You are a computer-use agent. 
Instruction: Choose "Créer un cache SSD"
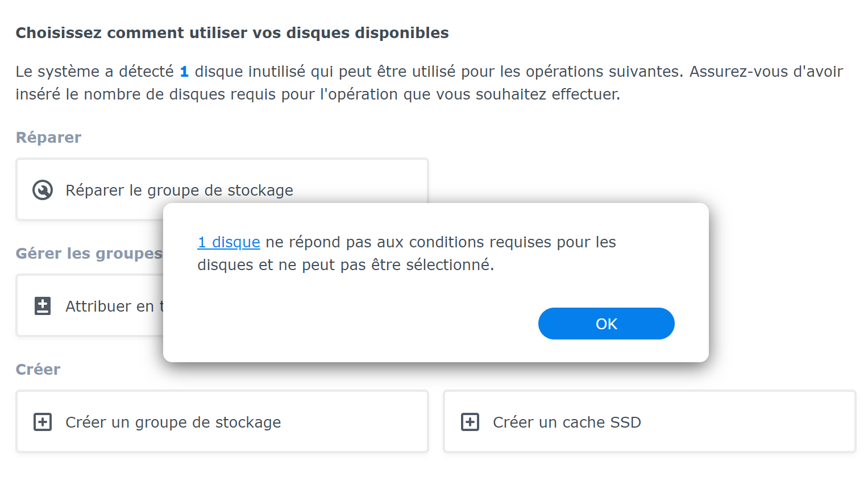[567, 422]
